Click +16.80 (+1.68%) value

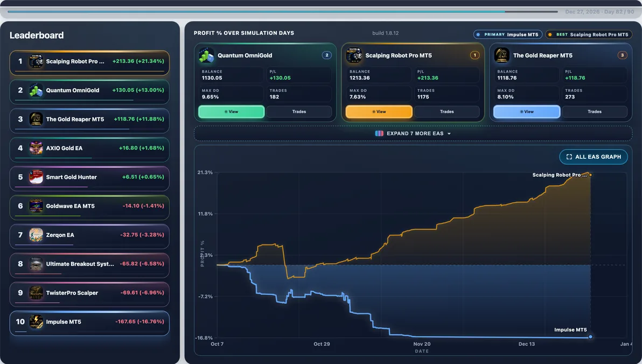tap(141, 148)
